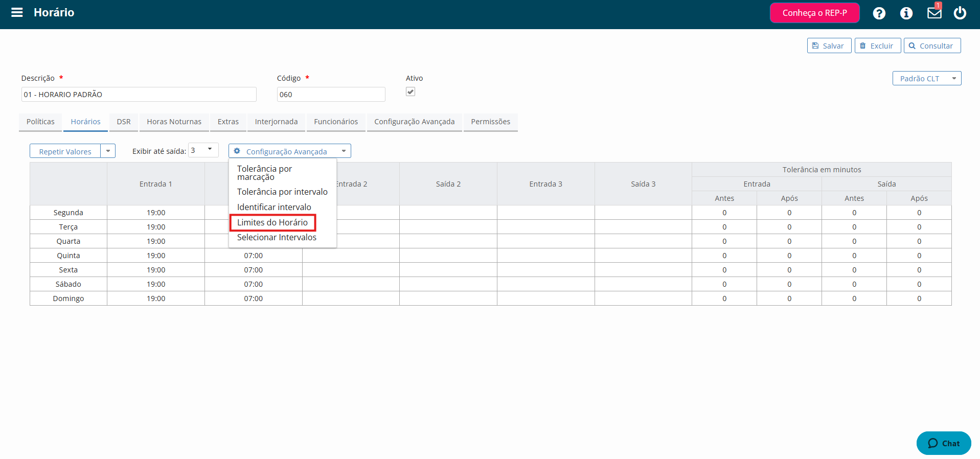
Task: Click the Sexta Entrada 3 cell
Action: pos(546,270)
